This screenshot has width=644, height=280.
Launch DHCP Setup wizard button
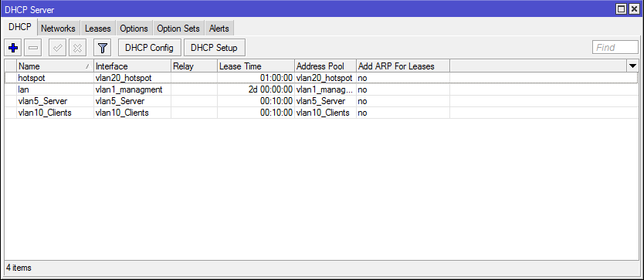tap(215, 48)
